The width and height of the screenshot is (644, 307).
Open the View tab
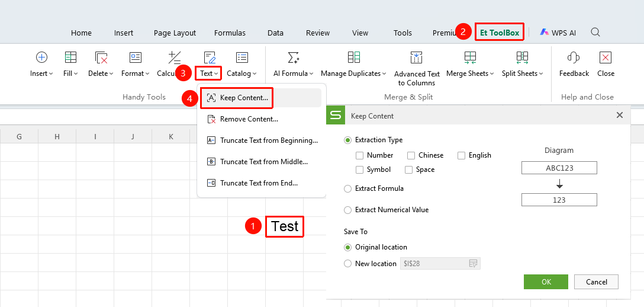pos(360,33)
